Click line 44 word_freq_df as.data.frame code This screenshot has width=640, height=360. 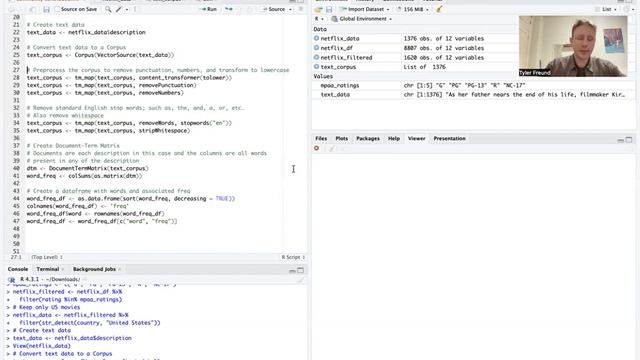(x=131, y=198)
